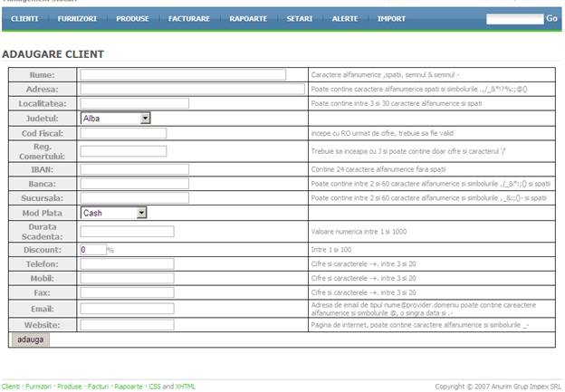Click the Mobil input field

[x=127, y=278]
